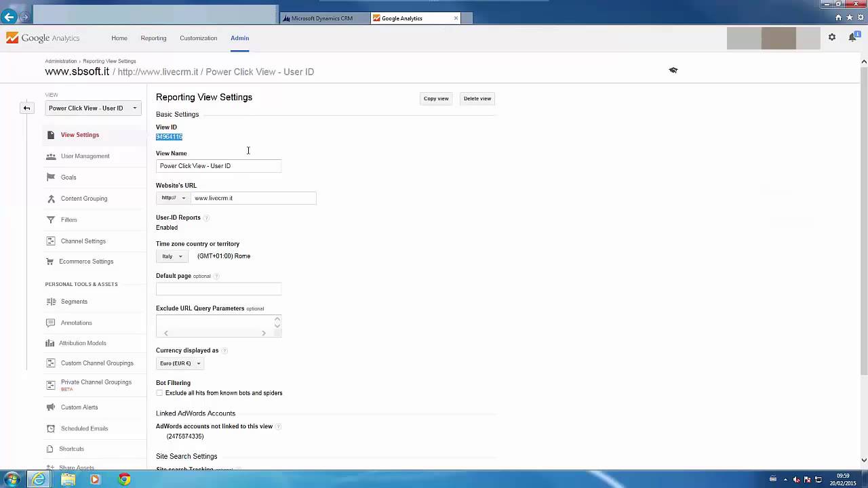Click the Scheduled Emails clock icon

(51, 428)
